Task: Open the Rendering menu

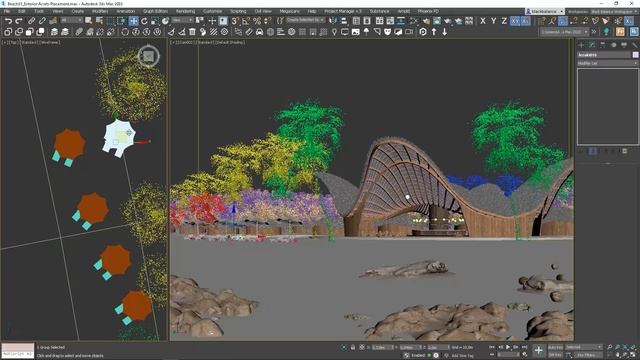Action: (x=185, y=11)
